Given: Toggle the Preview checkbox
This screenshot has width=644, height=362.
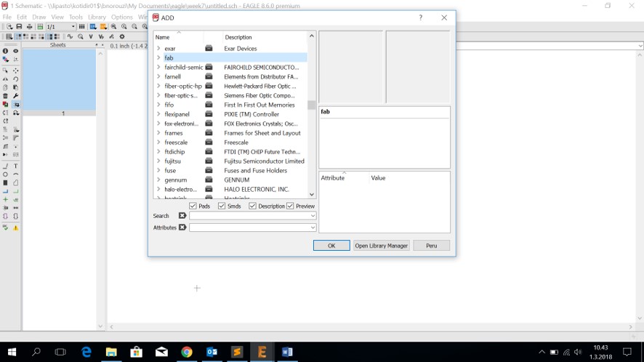Looking at the screenshot, I should click(x=290, y=206).
